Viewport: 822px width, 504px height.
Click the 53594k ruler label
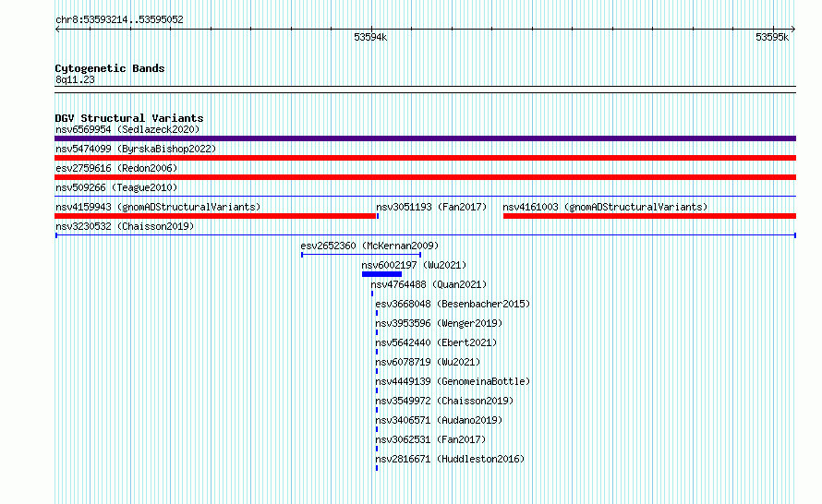click(x=370, y=37)
